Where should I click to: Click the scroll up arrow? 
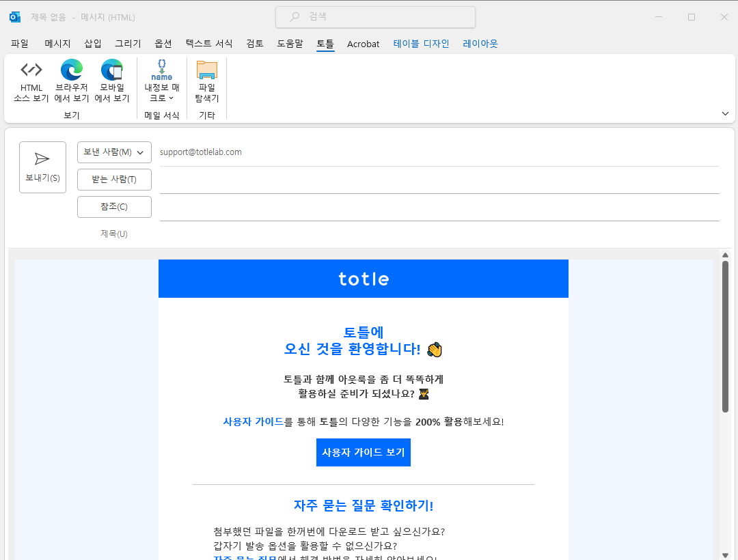tap(725, 255)
